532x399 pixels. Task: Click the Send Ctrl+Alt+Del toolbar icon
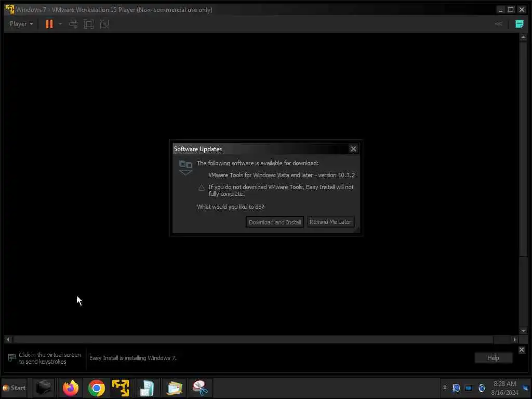click(73, 24)
